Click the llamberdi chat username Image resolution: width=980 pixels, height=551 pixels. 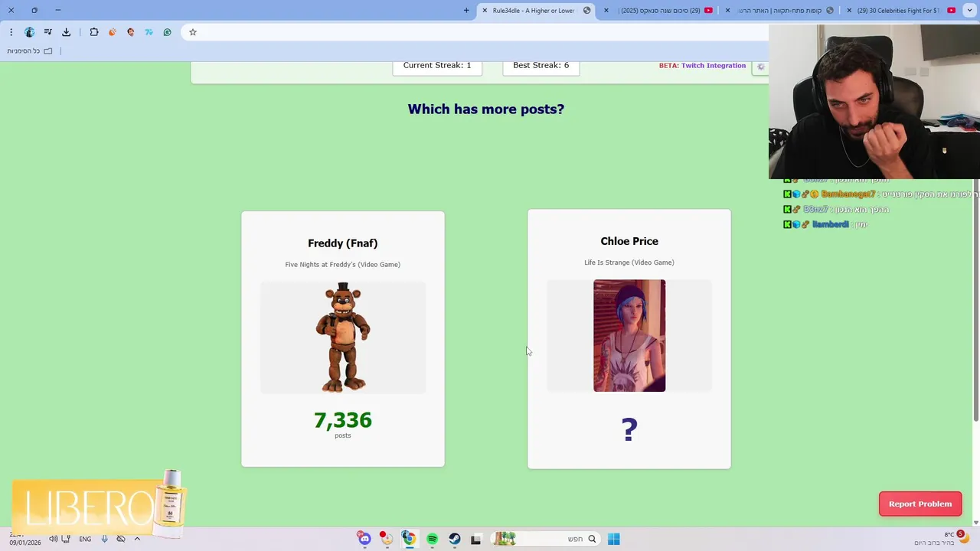[x=830, y=224]
